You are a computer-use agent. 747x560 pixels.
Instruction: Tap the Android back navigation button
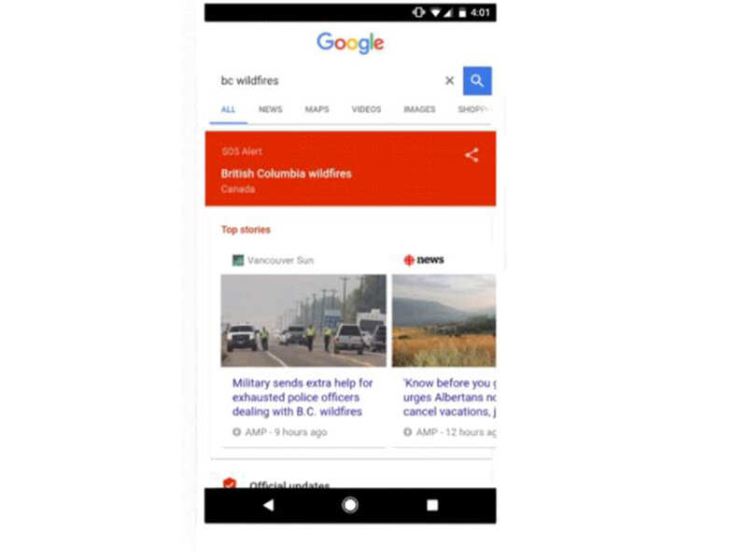click(x=269, y=505)
